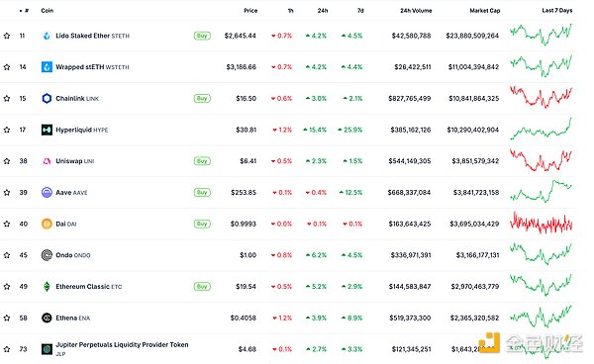Image resolution: width=594 pixels, height=364 pixels.
Task: Click the Buy button for Aave
Action: [x=202, y=193]
